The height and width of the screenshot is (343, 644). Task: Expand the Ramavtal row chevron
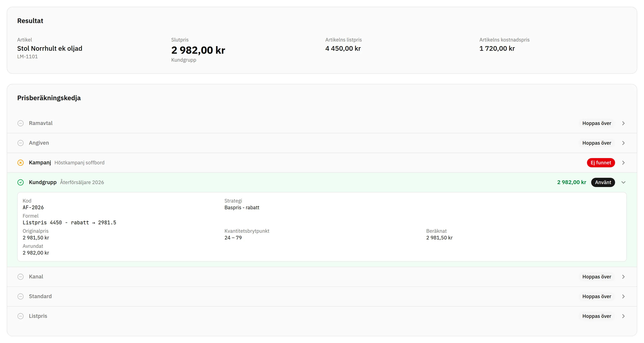click(x=623, y=123)
